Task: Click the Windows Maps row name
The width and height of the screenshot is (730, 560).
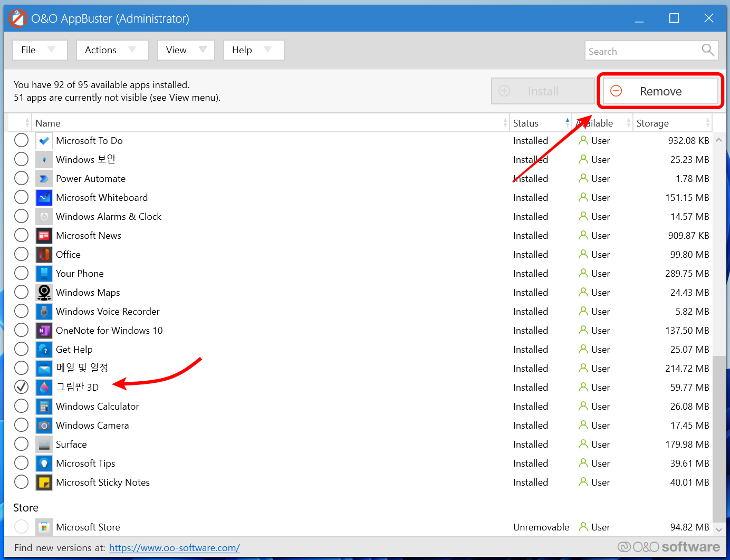Action: [x=88, y=293]
